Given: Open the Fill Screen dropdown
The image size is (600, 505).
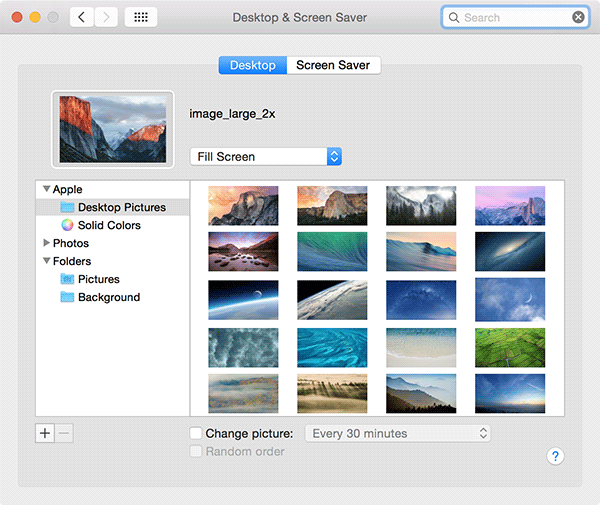Looking at the screenshot, I should tap(266, 157).
